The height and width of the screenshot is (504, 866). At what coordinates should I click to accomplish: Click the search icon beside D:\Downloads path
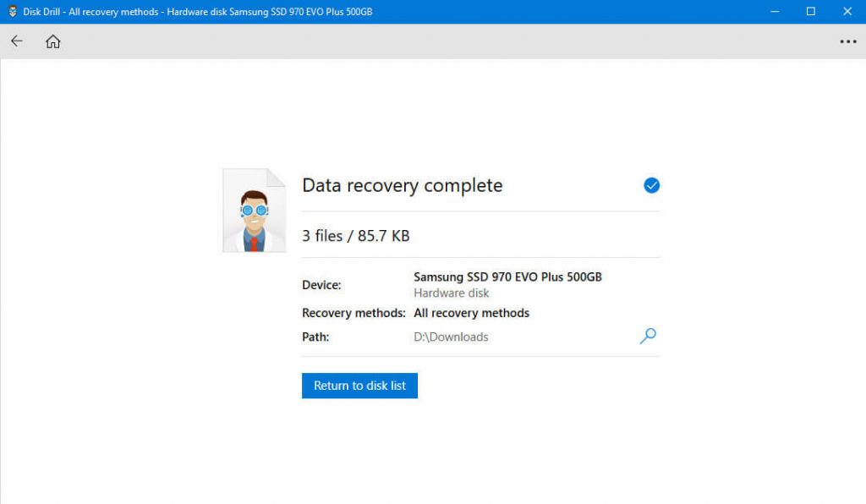point(648,336)
